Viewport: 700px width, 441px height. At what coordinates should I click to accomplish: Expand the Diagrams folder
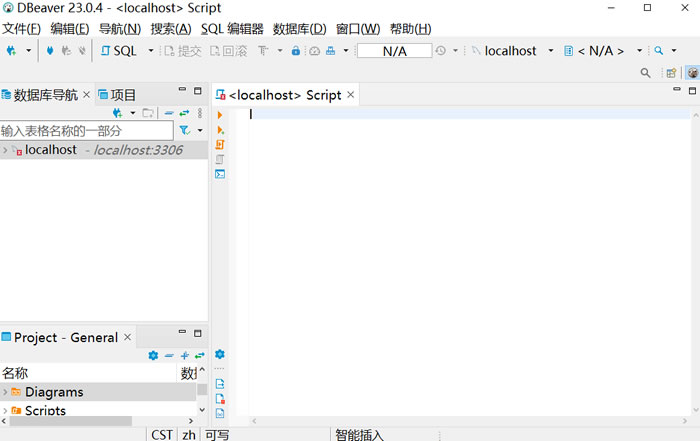(5, 392)
